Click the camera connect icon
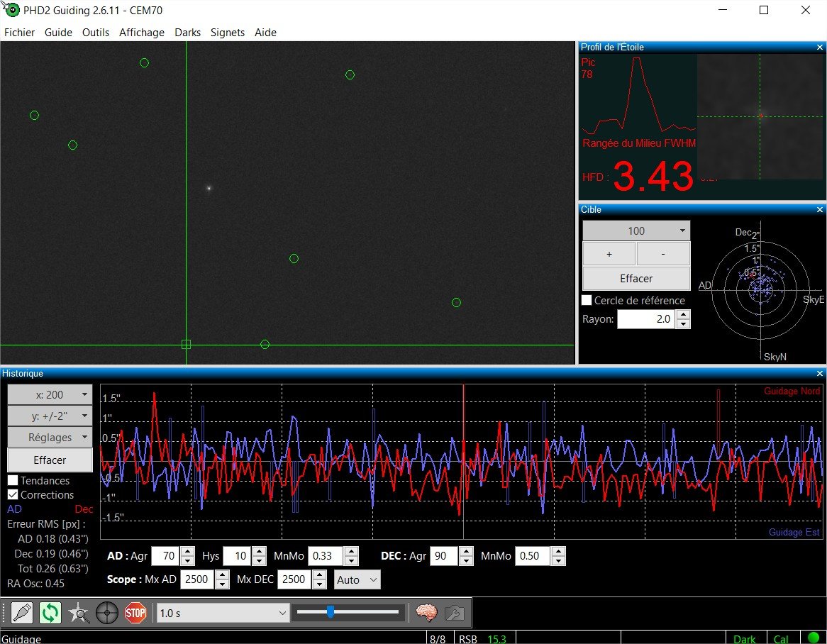The width and height of the screenshot is (827, 644). tap(22, 613)
